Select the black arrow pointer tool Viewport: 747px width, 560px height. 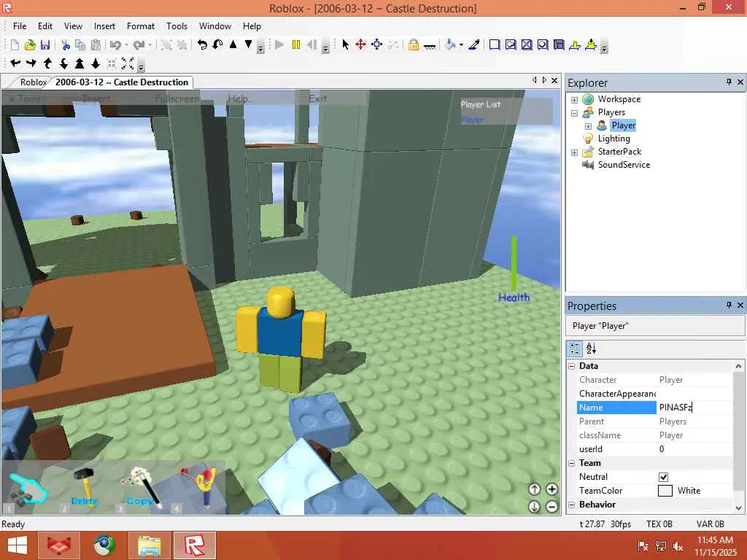[345, 44]
